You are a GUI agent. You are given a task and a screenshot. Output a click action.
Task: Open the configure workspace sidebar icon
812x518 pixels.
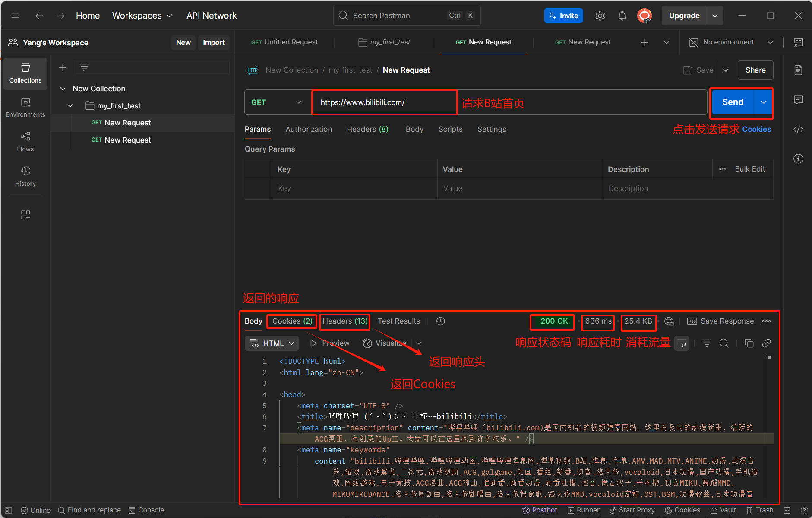25,215
